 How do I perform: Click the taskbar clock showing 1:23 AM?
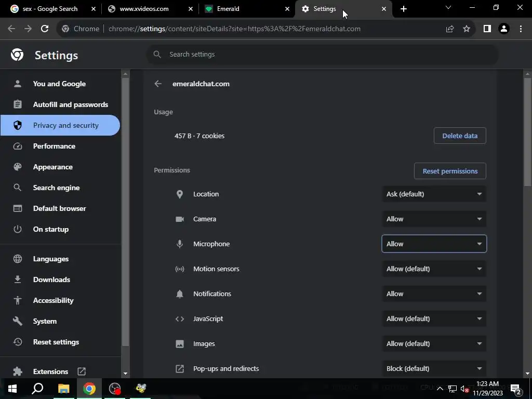487,389
